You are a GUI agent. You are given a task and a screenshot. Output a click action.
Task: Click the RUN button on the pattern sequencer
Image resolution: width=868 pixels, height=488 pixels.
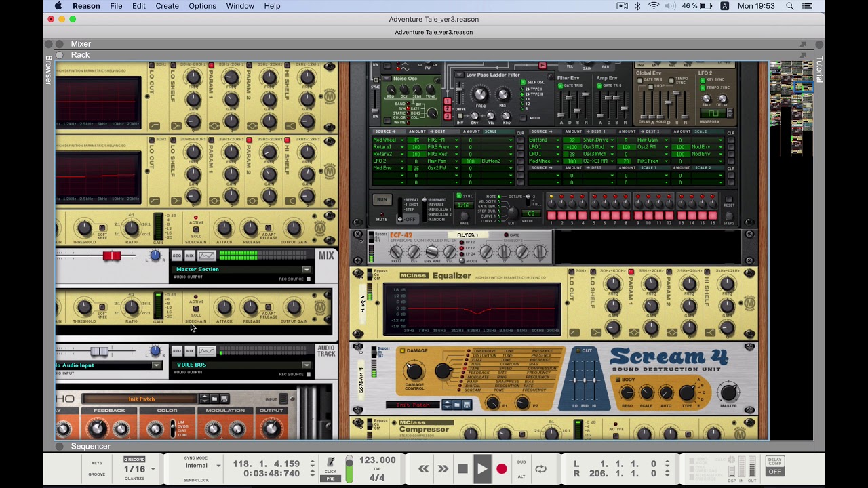point(382,201)
